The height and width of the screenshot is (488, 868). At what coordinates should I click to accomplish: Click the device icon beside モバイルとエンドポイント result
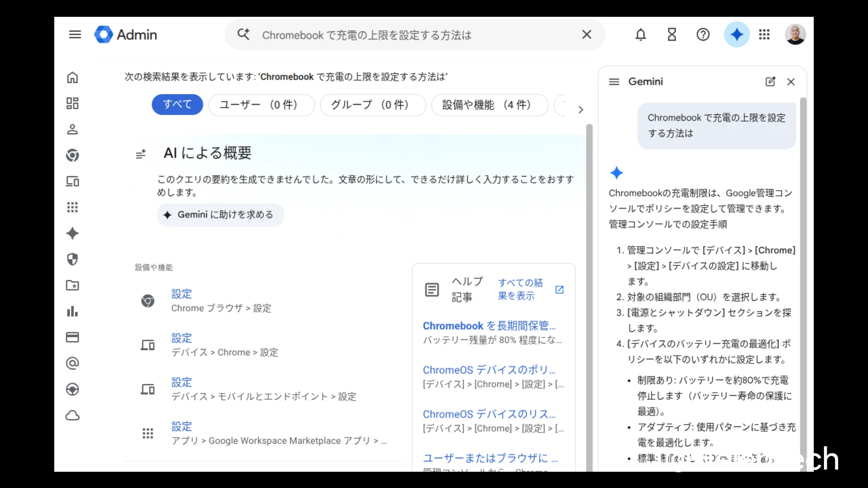(148, 389)
